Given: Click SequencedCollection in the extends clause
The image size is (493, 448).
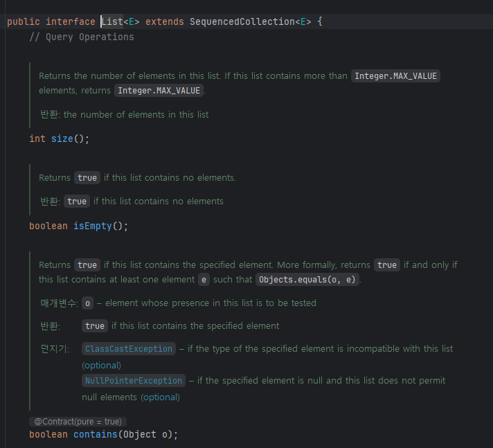Looking at the screenshot, I should 242,21.
